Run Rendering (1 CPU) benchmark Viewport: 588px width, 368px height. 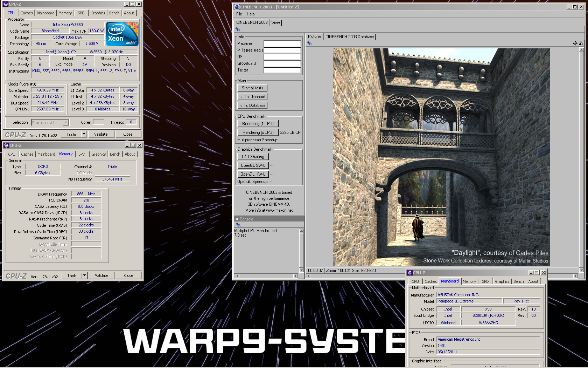(x=258, y=124)
